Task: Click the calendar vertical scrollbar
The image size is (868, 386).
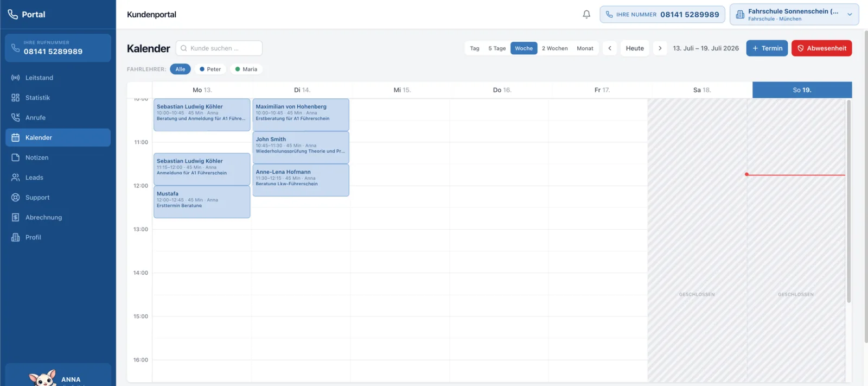Action: tap(848, 201)
